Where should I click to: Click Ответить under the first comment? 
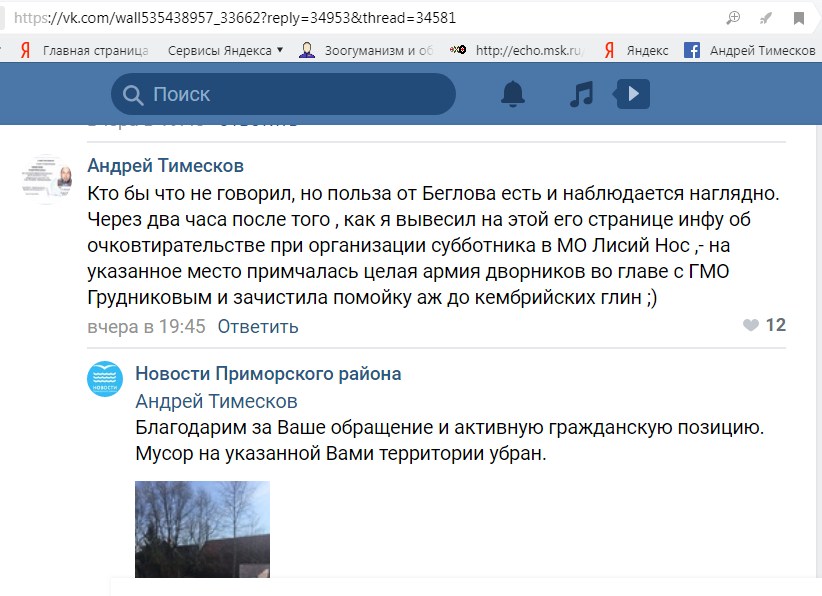(258, 326)
